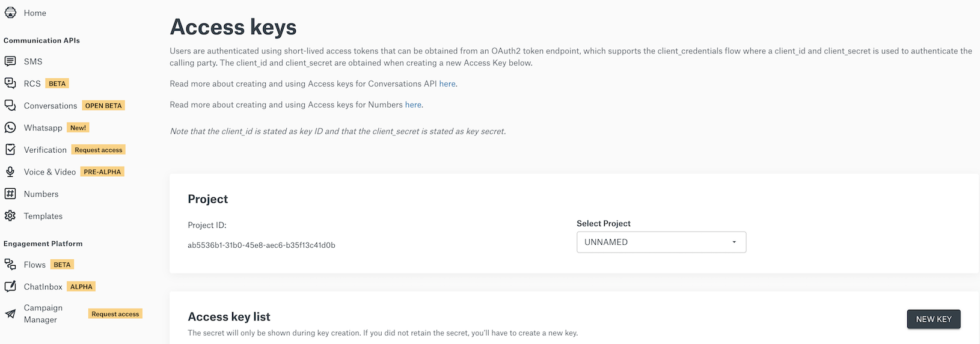980x344 pixels.
Task: Click the Home icon in sidebar
Action: click(10, 13)
